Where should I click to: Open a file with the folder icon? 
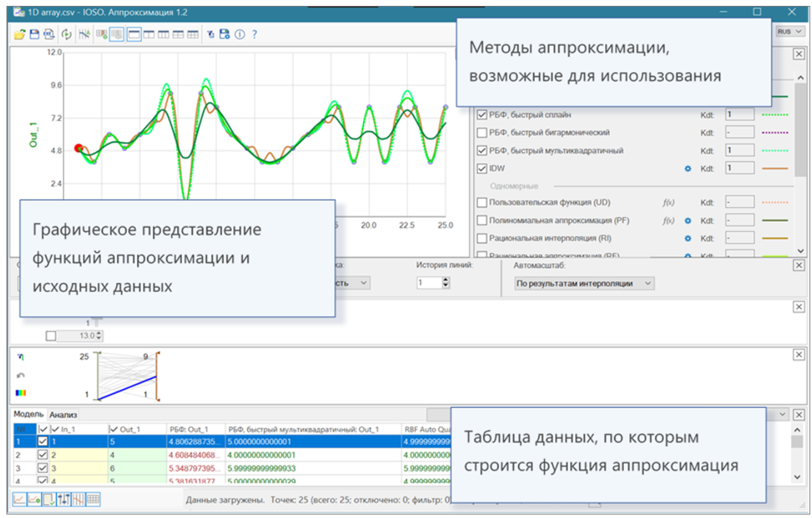tap(19, 35)
